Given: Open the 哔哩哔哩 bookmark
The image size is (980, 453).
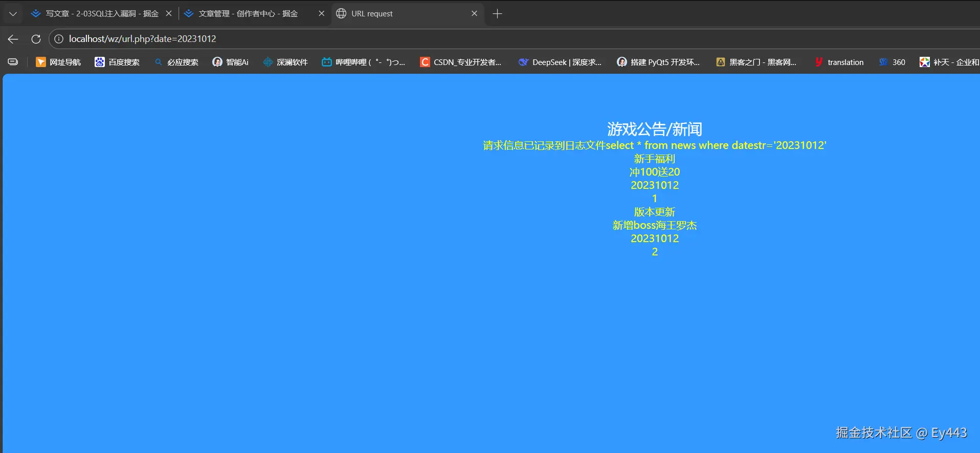Looking at the screenshot, I should pos(363,62).
